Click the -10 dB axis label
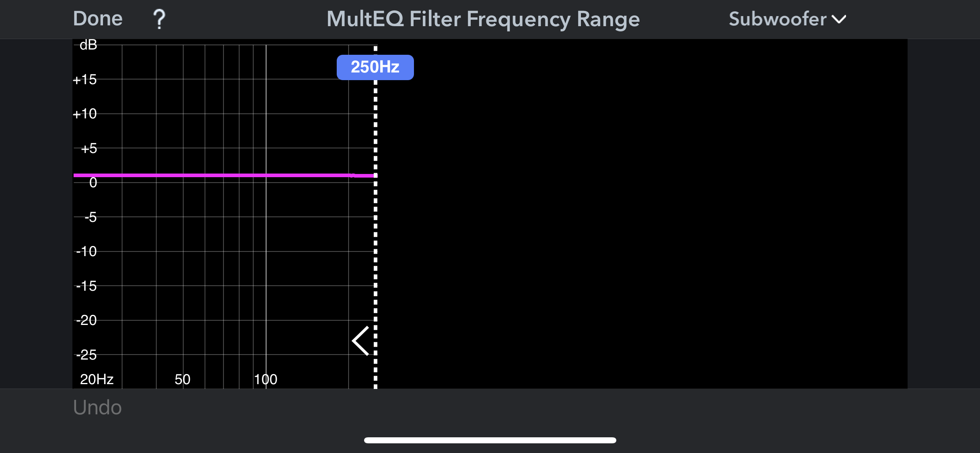 point(86,252)
